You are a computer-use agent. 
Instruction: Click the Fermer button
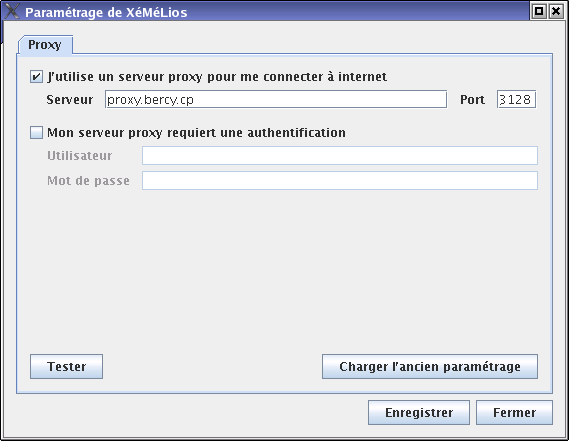(514, 413)
